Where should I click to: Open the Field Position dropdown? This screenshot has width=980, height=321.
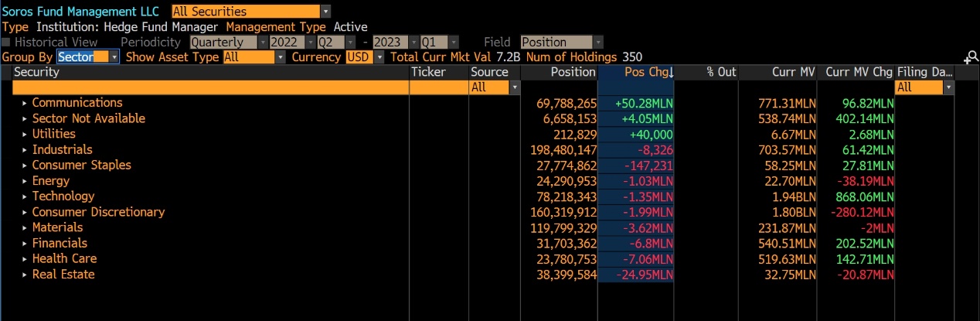562,43
